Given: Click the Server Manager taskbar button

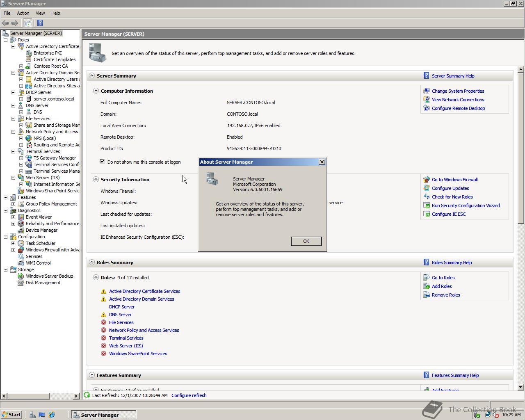Looking at the screenshot, I should coord(103,415).
